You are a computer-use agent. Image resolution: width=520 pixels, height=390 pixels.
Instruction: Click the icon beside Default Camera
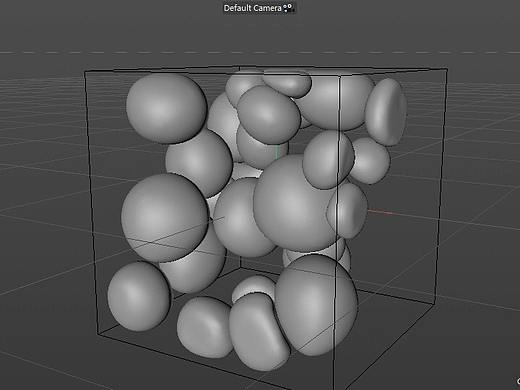click(288, 8)
